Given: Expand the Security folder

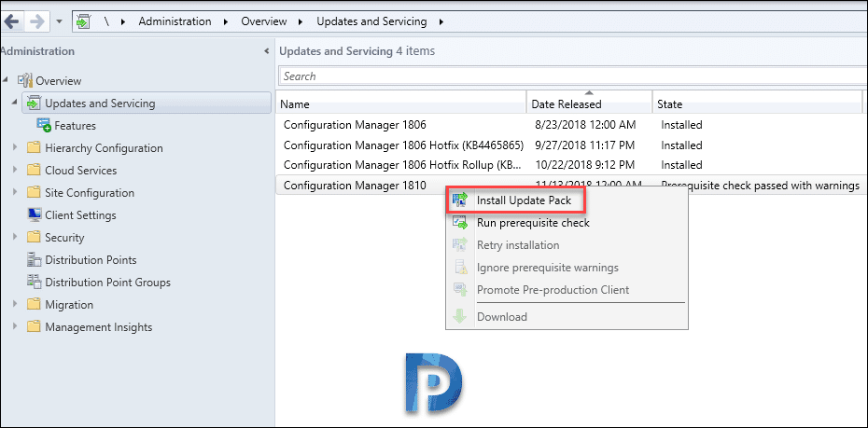Looking at the screenshot, I should pyautogui.click(x=15, y=237).
